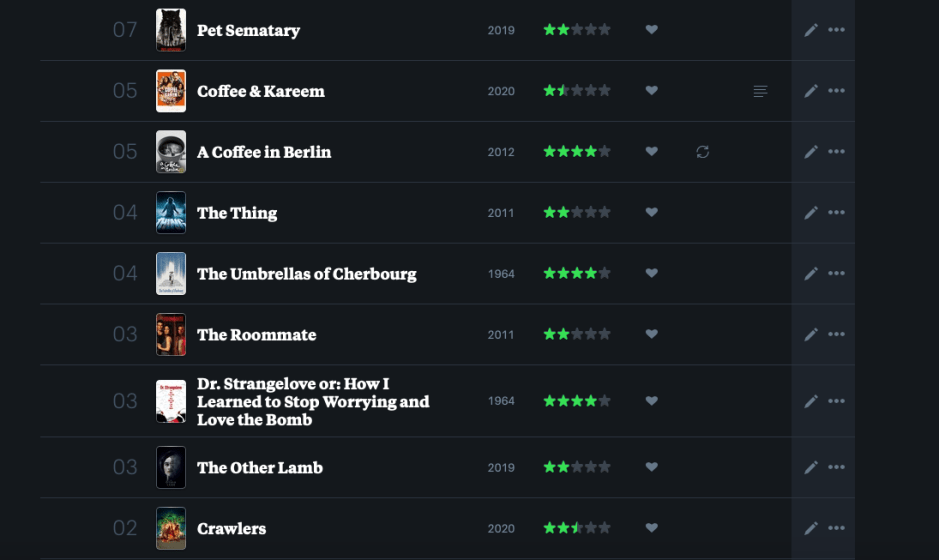
Task: Open The Umbrellas of Cherbourg film page
Action: point(306,274)
